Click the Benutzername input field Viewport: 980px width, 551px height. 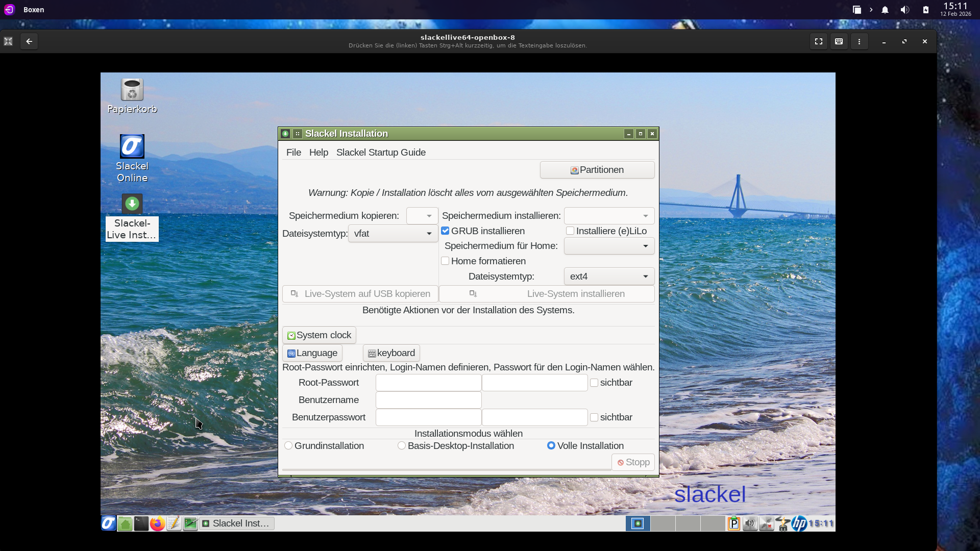[428, 400]
